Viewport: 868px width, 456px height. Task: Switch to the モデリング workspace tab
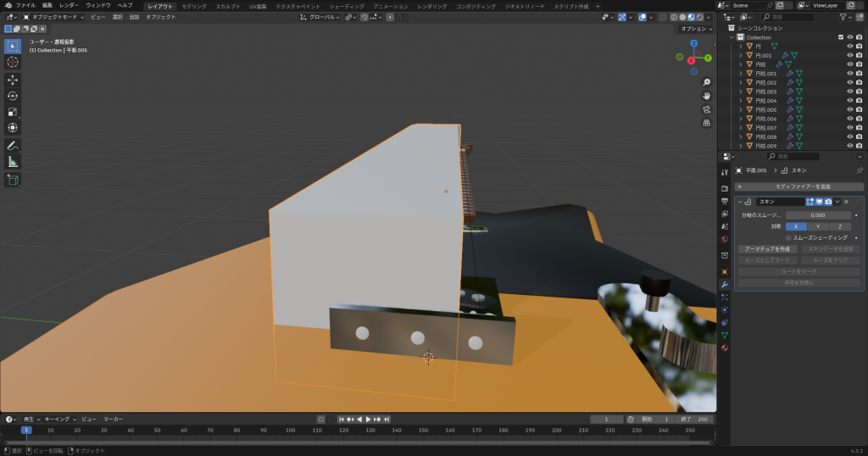tap(194, 5)
